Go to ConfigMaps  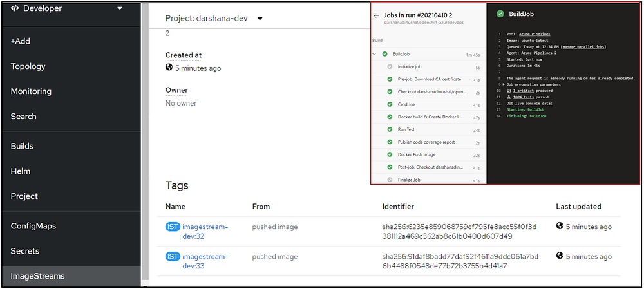pos(33,226)
